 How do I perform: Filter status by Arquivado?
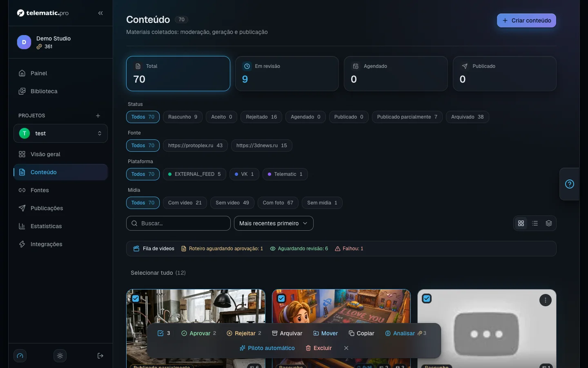(x=467, y=117)
